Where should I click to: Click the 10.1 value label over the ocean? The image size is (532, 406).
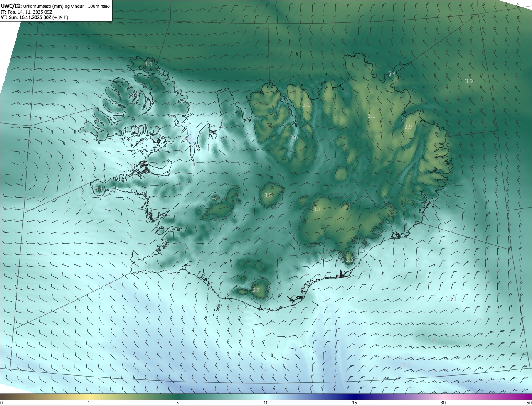pos(451,298)
